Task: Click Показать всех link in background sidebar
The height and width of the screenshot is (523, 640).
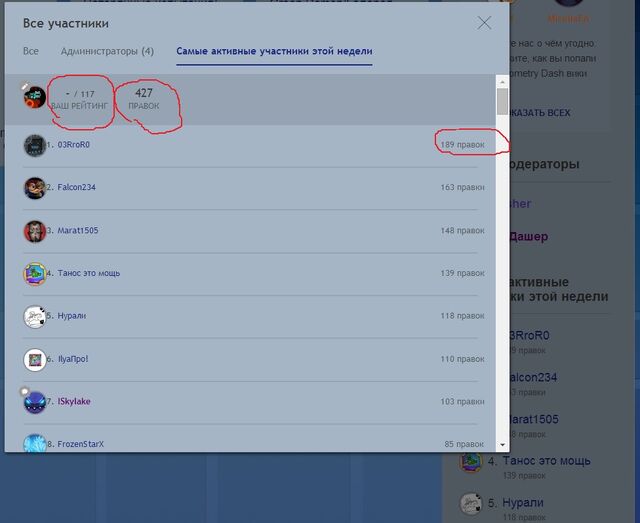Action: 539,113
